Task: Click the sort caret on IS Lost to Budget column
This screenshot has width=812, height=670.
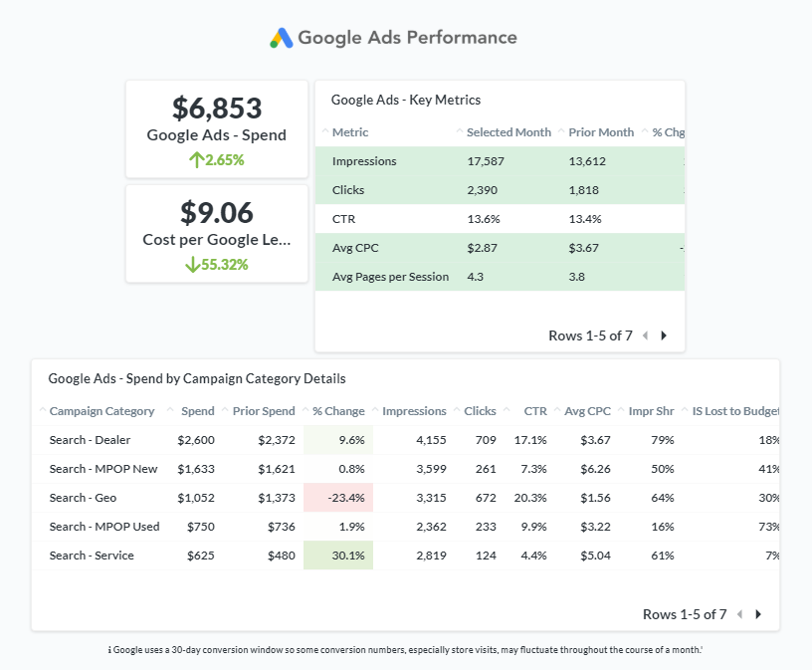Action: pos(684,411)
